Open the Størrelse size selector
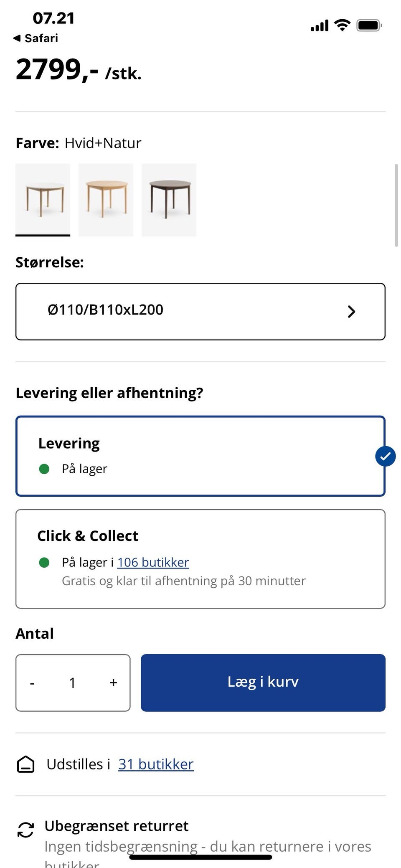 point(200,311)
